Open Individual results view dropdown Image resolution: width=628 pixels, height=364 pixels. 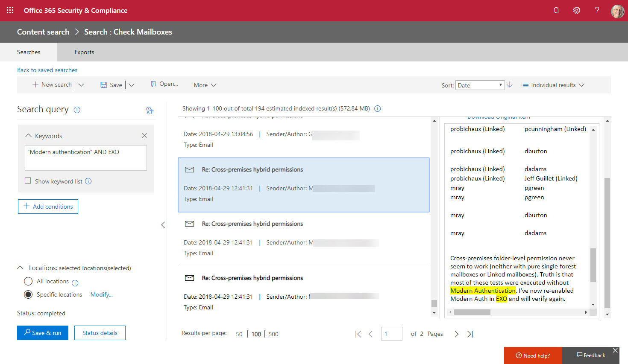[x=553, y=85]
